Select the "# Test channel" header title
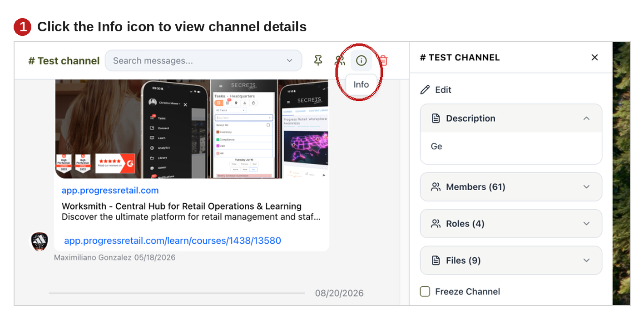This screenshot has height=319, width=644. (64, 61)
